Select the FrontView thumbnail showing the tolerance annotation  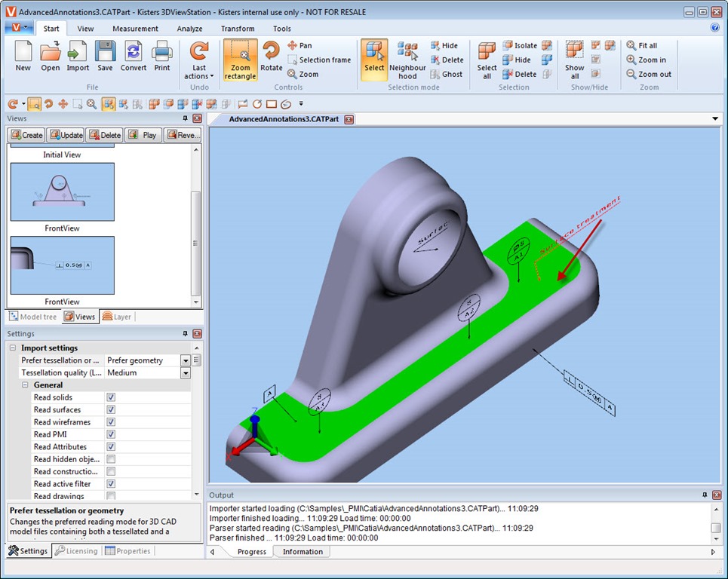tap(62, 265)
